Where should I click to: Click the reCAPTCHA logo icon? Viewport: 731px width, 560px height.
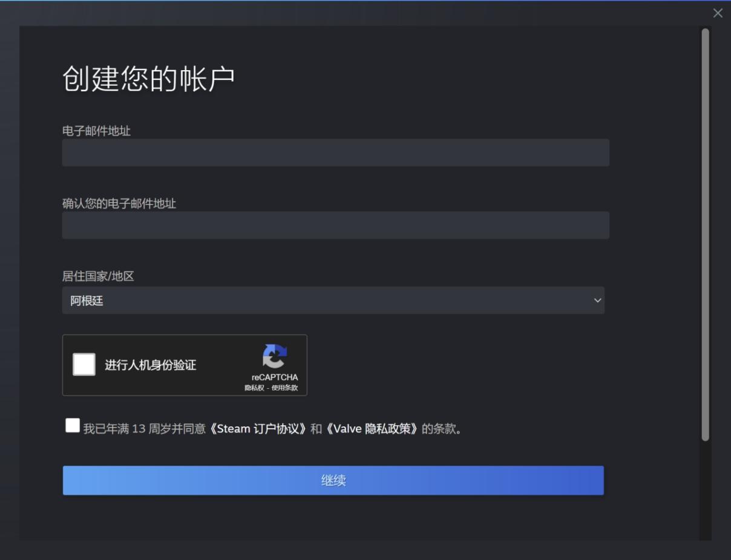(275, 356)
